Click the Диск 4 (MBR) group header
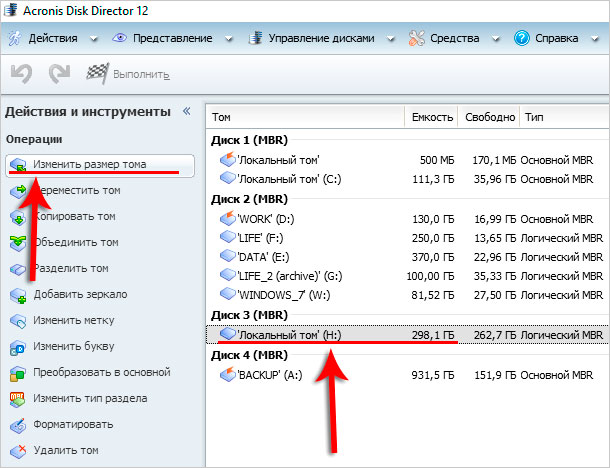The width and height of the screenshot is (610, 468). click(249, 355)
